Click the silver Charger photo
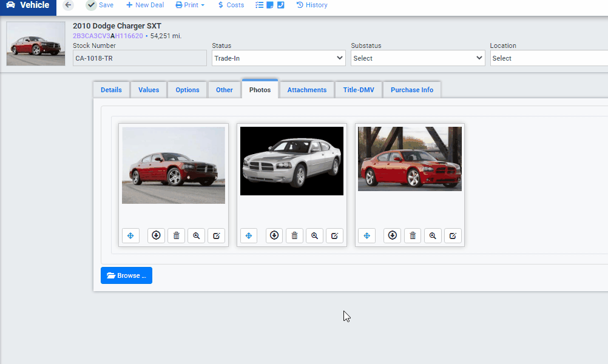This screenshot has width=608, height=364. click(x=292, y=161)
